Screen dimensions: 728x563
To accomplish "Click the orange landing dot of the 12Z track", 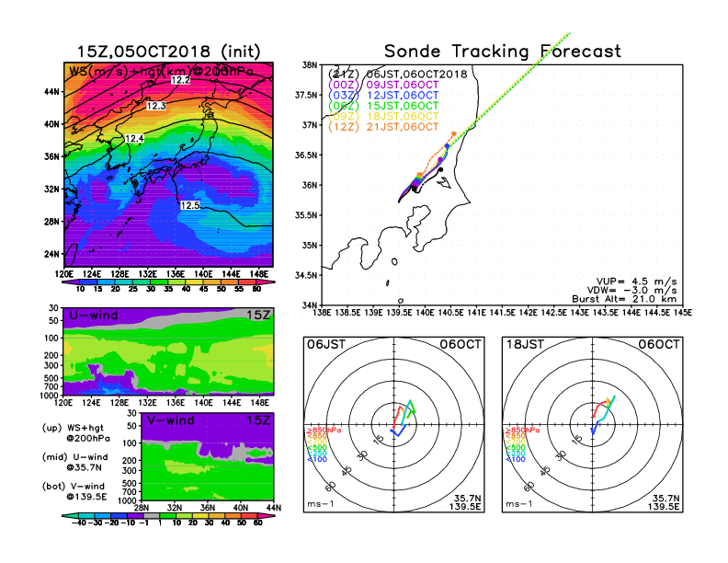I will coord(453,133).
